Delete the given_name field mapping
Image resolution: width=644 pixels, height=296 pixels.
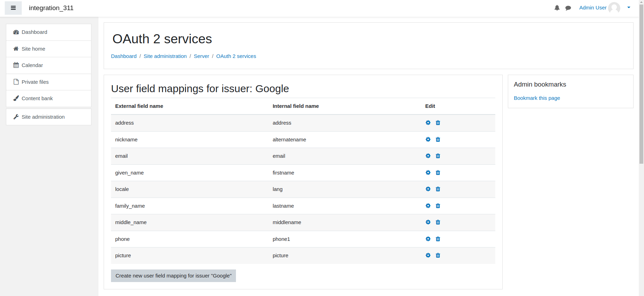(438, 173)
